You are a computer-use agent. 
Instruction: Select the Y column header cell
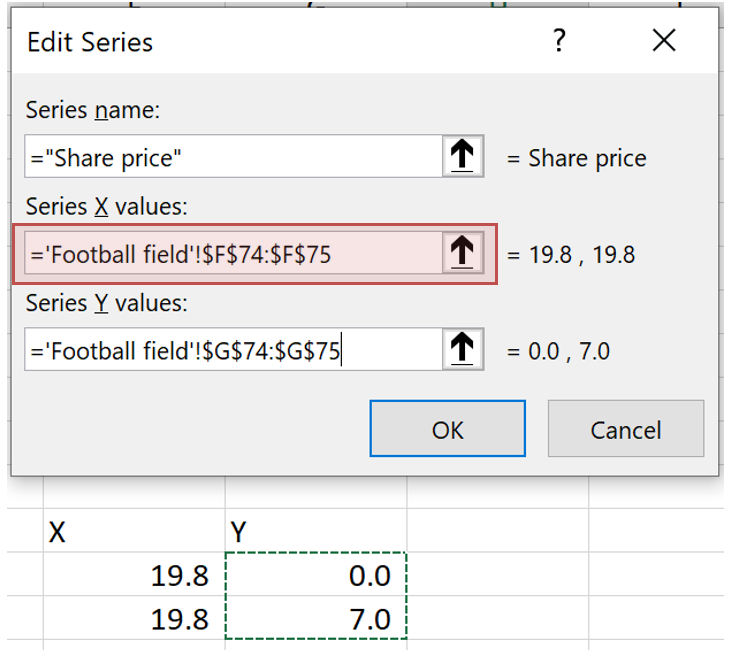[316, 532]
